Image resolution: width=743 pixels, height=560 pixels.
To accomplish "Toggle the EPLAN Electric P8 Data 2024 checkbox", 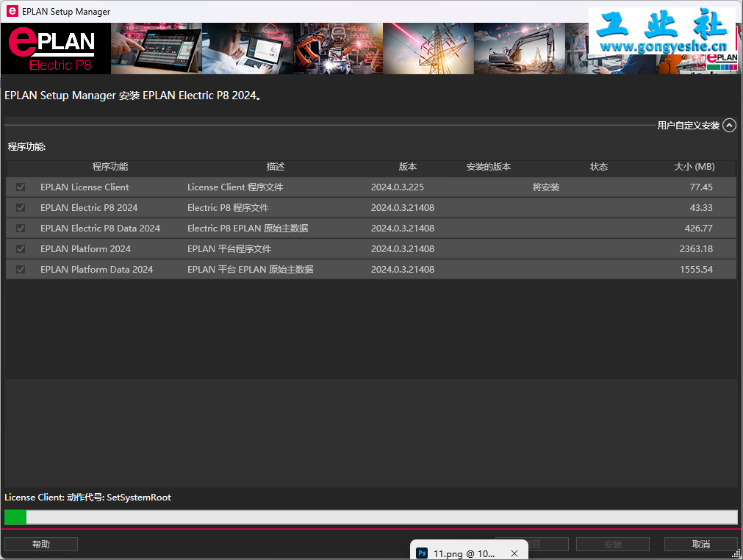I will click(21, 229).
